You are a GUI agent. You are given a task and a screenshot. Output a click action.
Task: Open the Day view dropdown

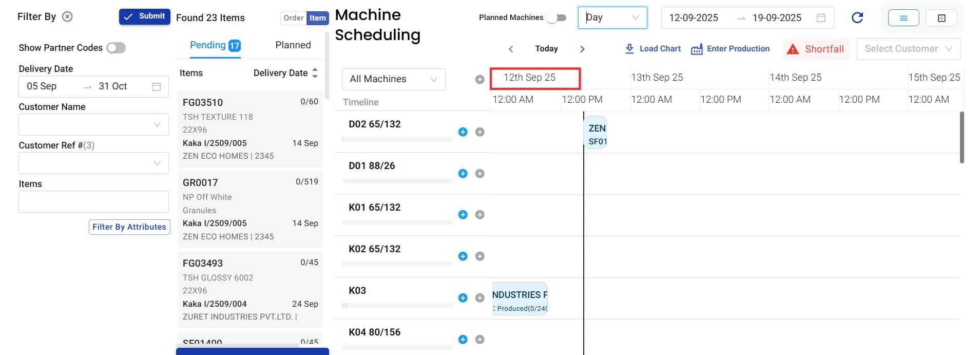612,17
